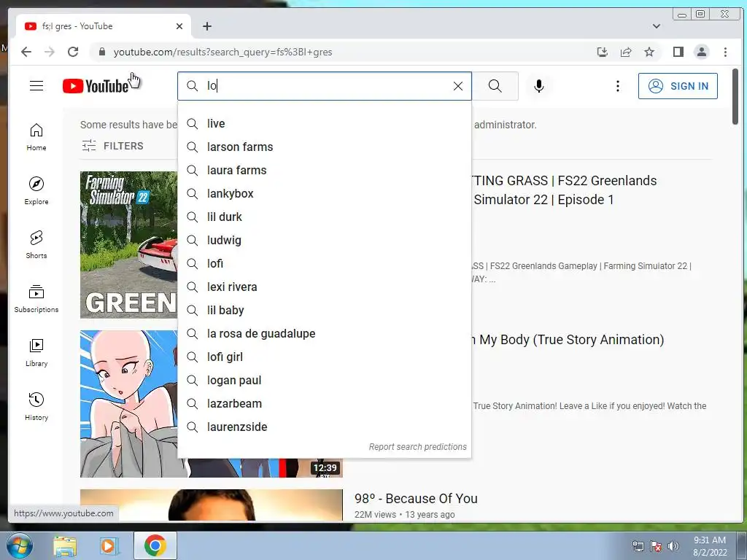Image resolution: width=747 pixels, height=560 pixels.
Task: Click the YouTube logo
Action: tap(96, 86)
